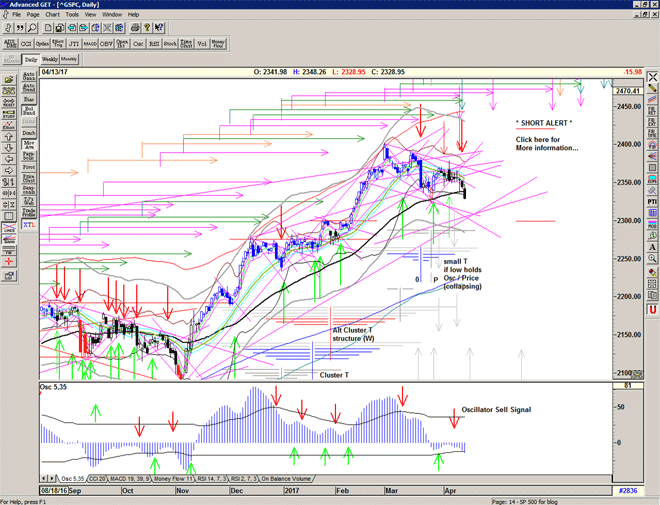Switch chart to Weekly timeframe

point(49,60)
